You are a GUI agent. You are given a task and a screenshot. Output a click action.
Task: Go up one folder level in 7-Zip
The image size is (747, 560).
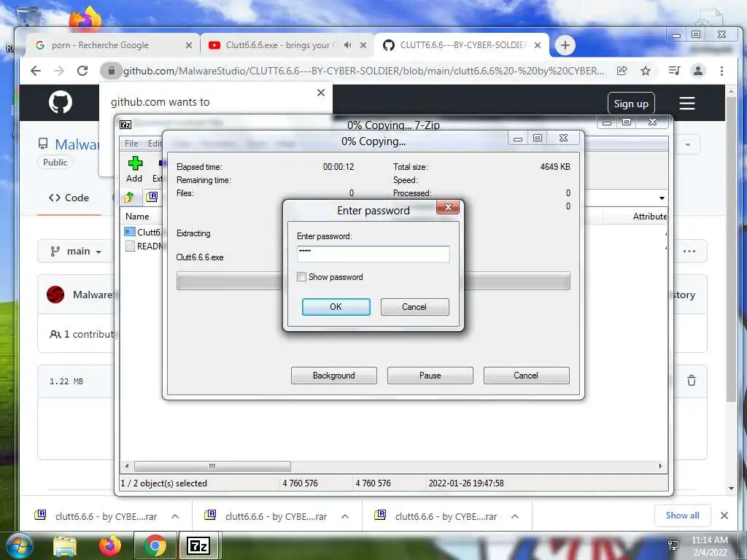point(128,197)
